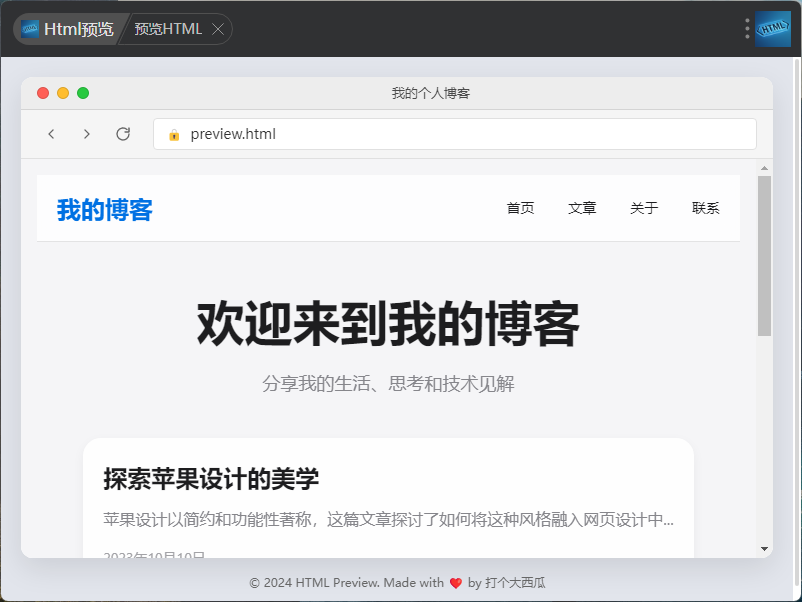The width and height of the screenshot is (802, 602).
Task: Open the 首页 nav link
Action: coord(520,208)
